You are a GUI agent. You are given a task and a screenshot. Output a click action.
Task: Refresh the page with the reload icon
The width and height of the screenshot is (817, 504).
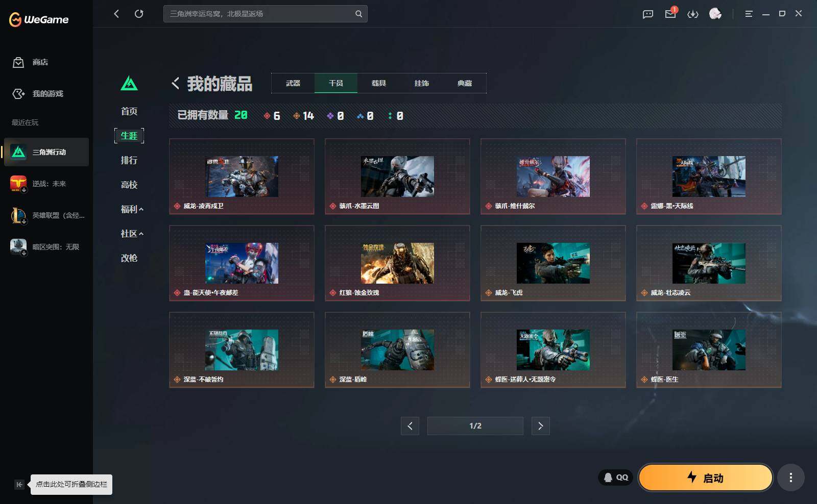click(139, 14)
